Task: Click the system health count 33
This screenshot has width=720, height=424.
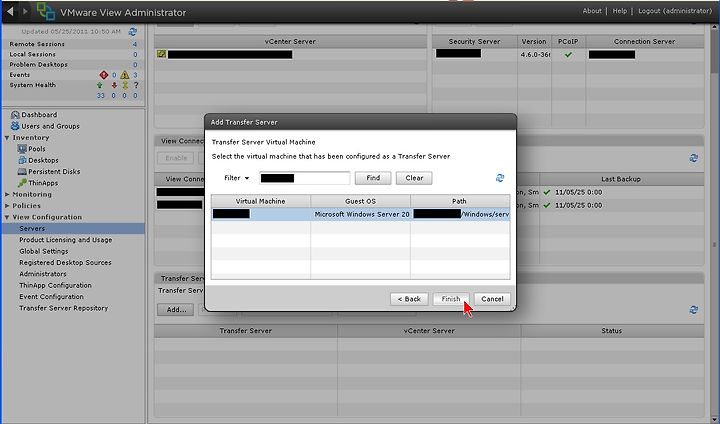Action: pos(101,96)
